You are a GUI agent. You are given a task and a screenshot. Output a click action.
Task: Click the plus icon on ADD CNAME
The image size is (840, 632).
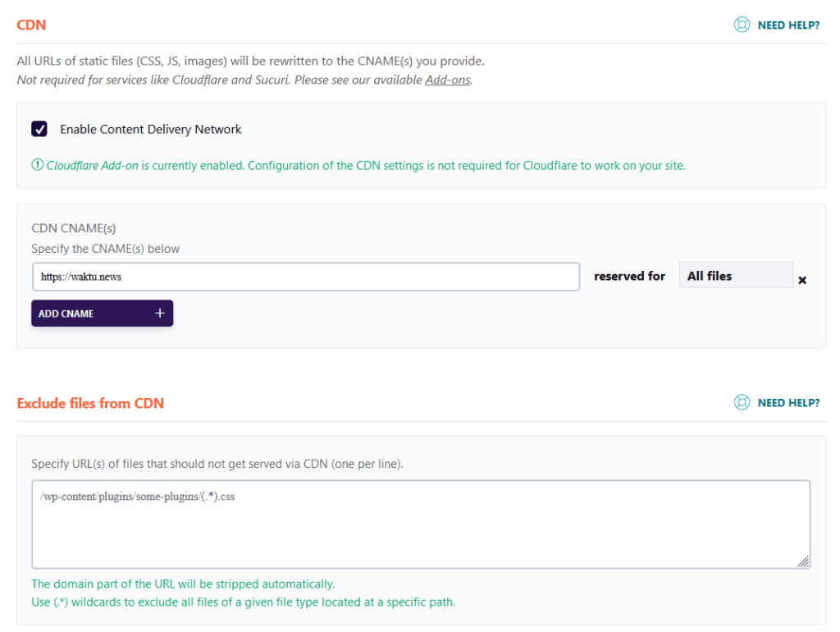[160, 313]
